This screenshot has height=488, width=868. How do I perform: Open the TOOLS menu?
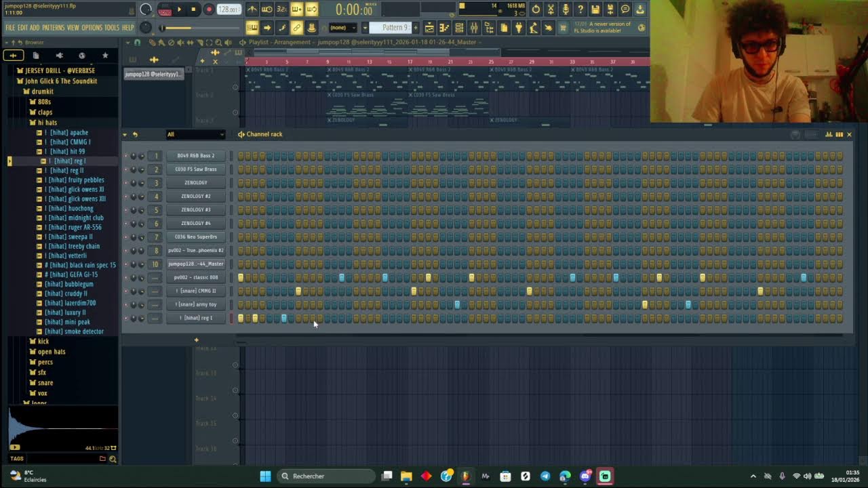coord(112,28)
